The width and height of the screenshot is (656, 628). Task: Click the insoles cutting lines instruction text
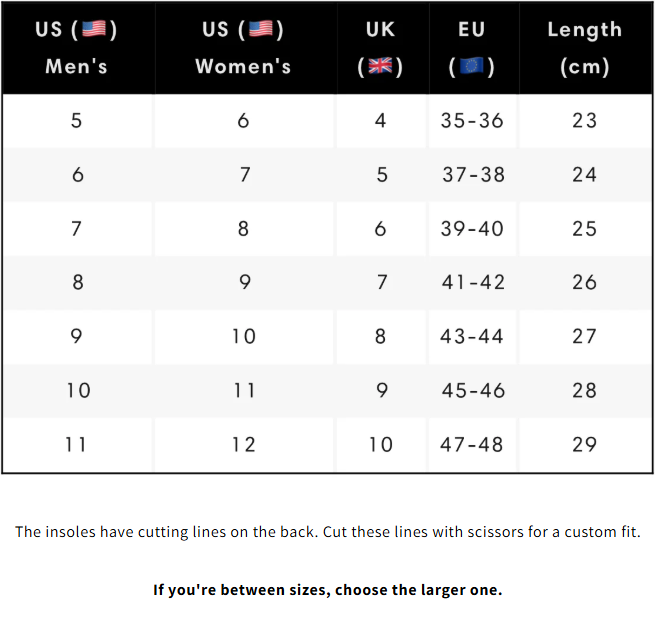pos(327,532)
